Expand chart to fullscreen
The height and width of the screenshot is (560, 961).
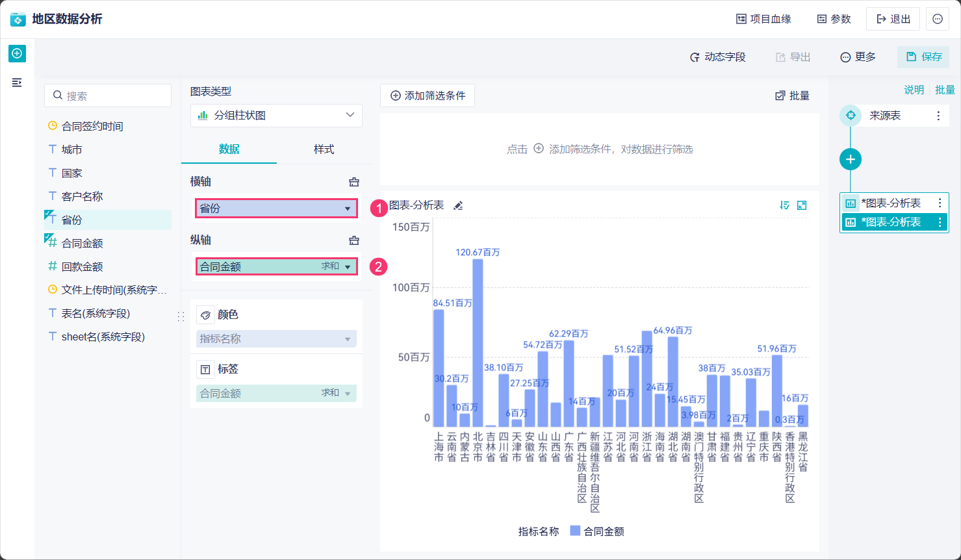[802, 205]
